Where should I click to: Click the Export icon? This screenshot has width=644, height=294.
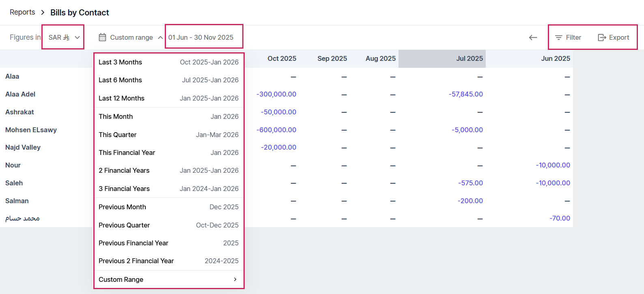click(602, 38)
